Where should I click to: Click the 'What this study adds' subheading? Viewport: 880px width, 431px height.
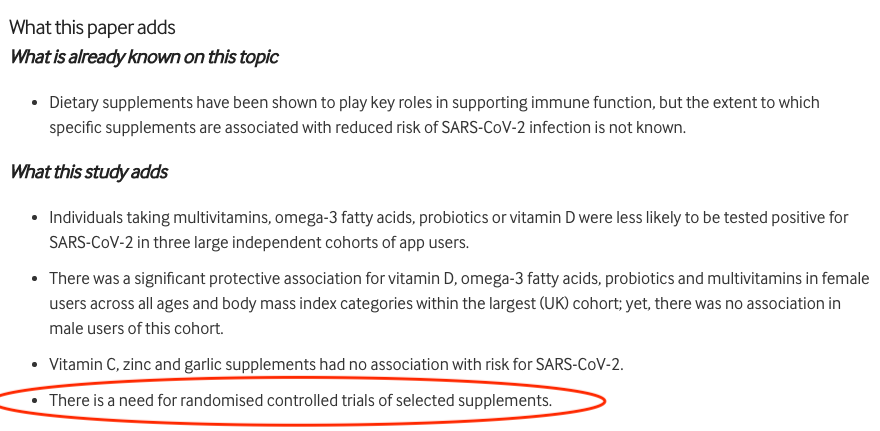point(89,172)
